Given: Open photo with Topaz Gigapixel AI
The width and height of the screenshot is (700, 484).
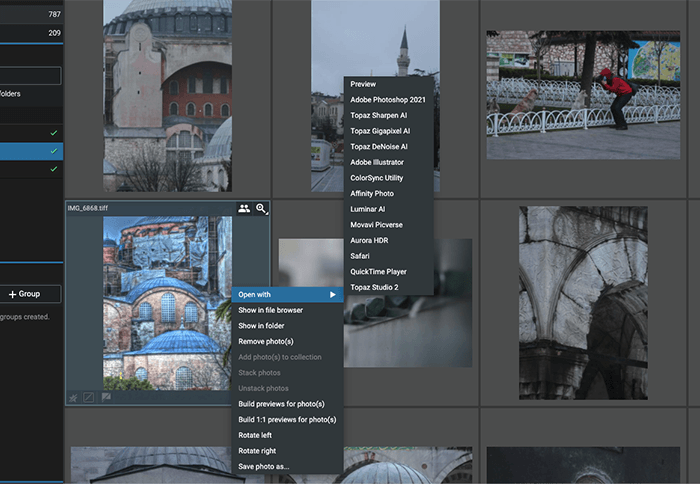Looking at the screenshot, I should point(380,131).
